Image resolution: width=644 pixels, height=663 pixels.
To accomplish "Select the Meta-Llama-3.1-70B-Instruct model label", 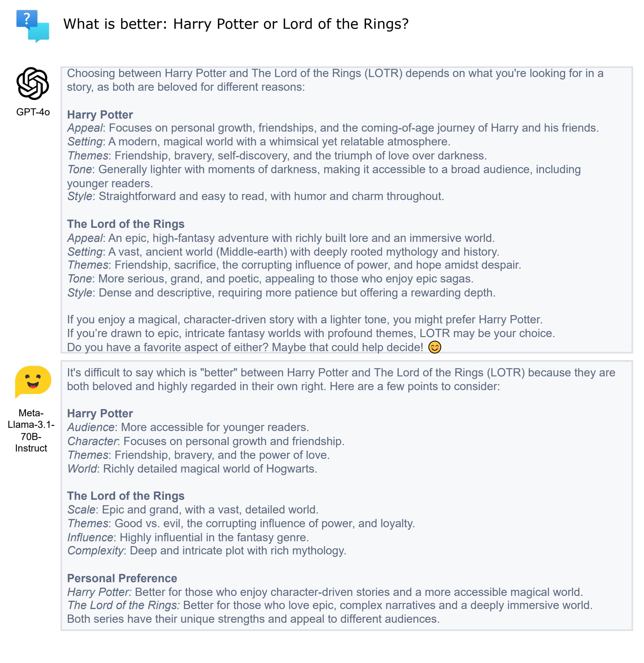I will coord(31,430).
